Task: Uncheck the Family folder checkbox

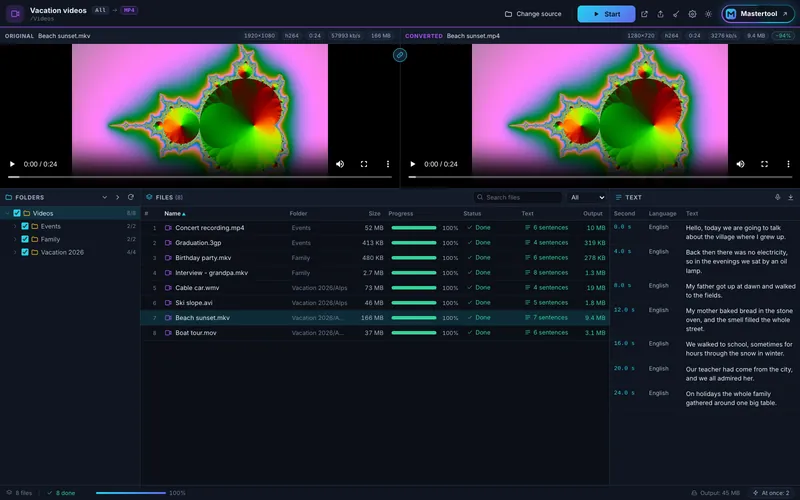Action: [24, 239]
